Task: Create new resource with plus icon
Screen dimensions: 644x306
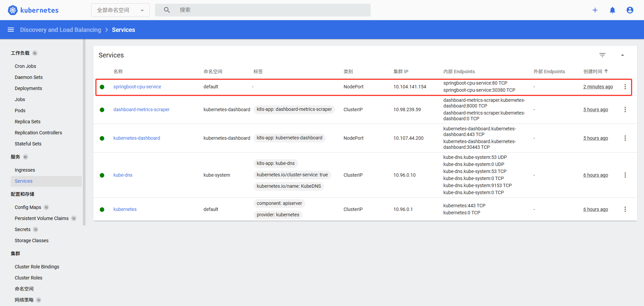Action: point(595,10)
